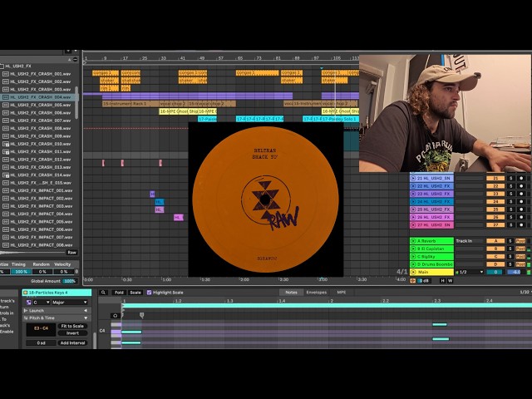Screen dimensions: 532x399
Task: Click magnifier icon in clip editor
Action: pos(103,293)
